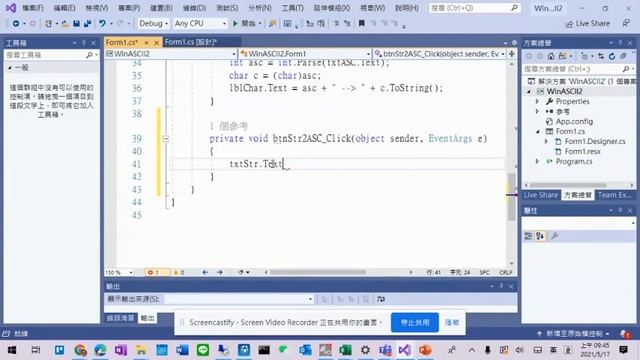
Task: Click the Open File folder icon in the toolbar
Action: click(x=65, y=24)
